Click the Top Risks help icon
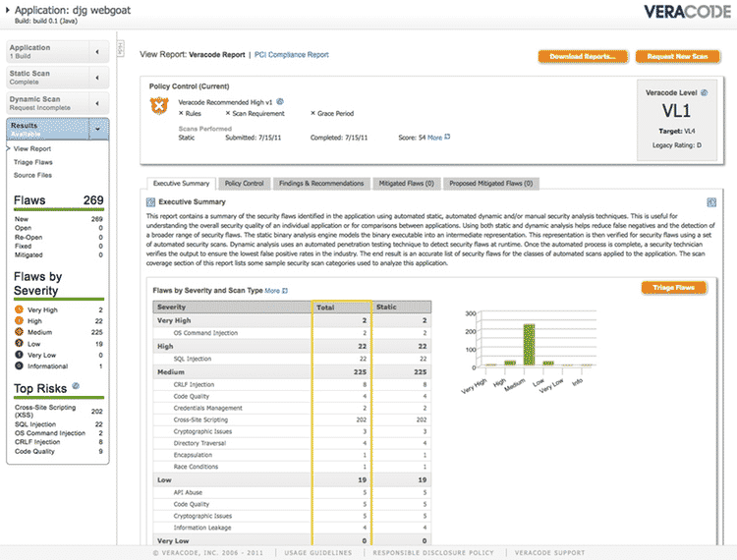The width and height of the screenshot is (737, 560). pos(76,386)
